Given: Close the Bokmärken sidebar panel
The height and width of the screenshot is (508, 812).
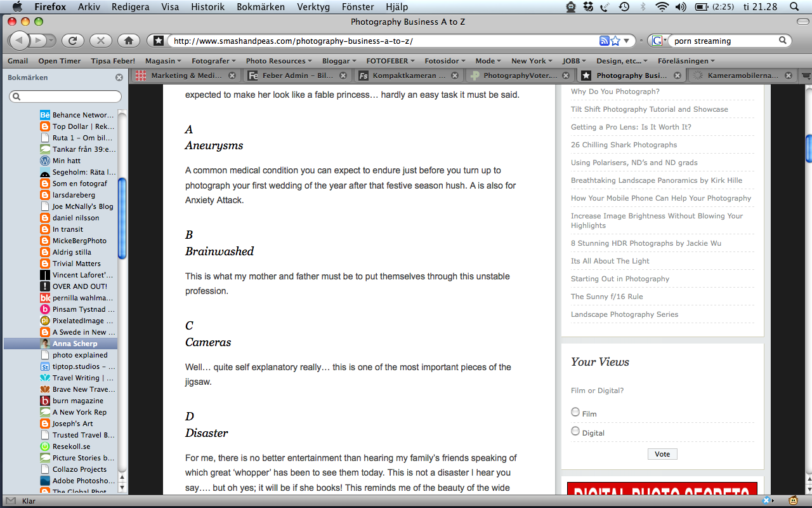Looking at the screenshot, I should [119, 77].
